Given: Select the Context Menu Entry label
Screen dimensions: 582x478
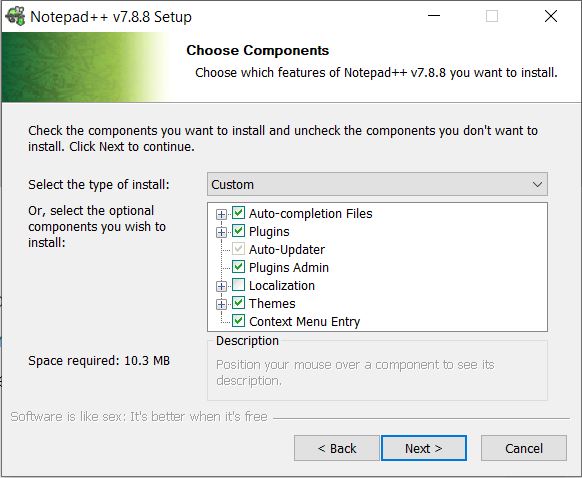Looking at the screenshot, I should click(304, 321).
